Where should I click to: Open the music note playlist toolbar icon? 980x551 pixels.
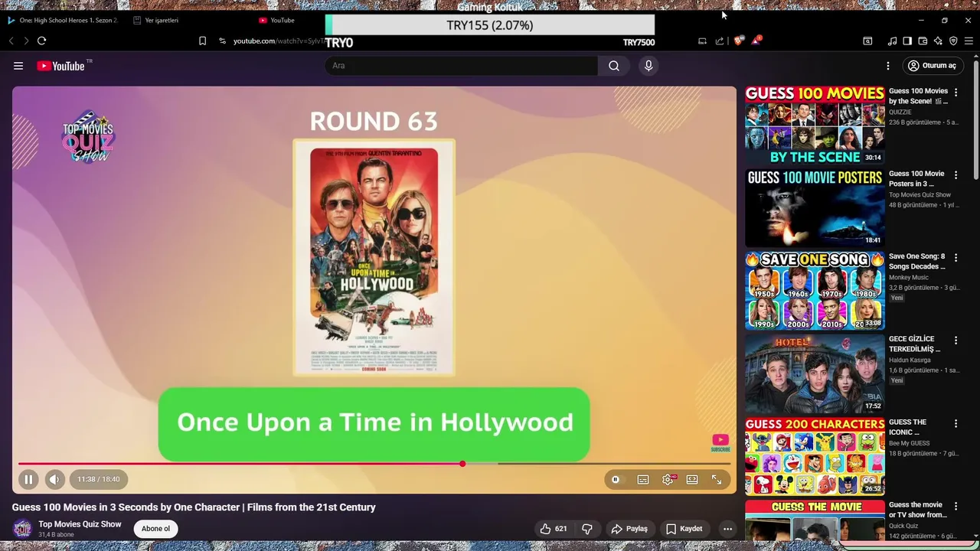[x=892, y=41]
